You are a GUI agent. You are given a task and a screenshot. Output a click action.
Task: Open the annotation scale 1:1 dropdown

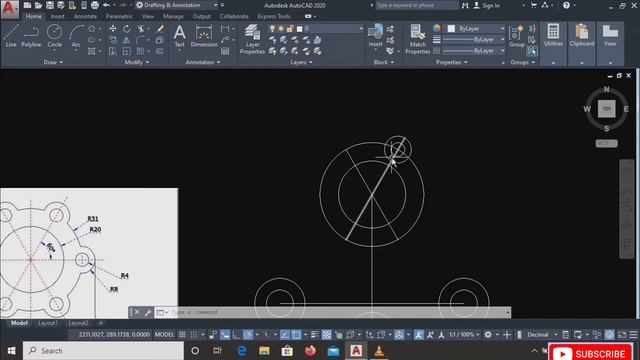pyautogui.click(x=464, y=335)
